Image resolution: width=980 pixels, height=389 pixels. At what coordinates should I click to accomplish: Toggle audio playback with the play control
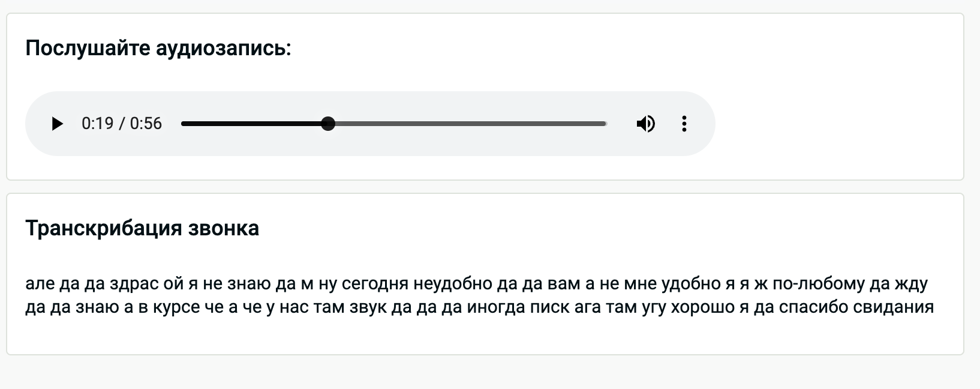click(x=58, y=124)
